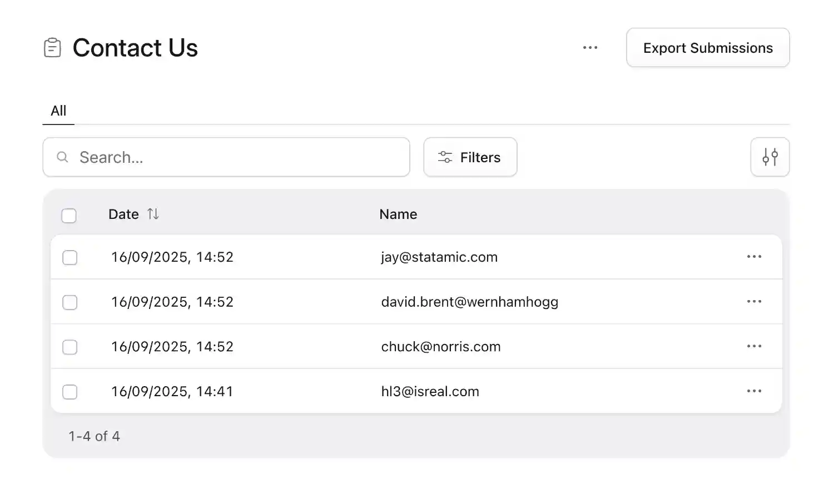
Task: Check the row for hl3@isreal.com
Action: (70, 392)
